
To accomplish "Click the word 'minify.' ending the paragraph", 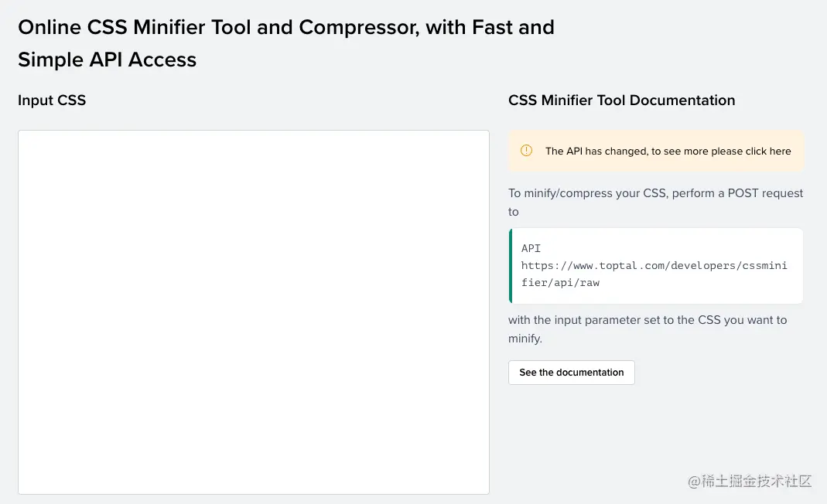I will point(525,339).
